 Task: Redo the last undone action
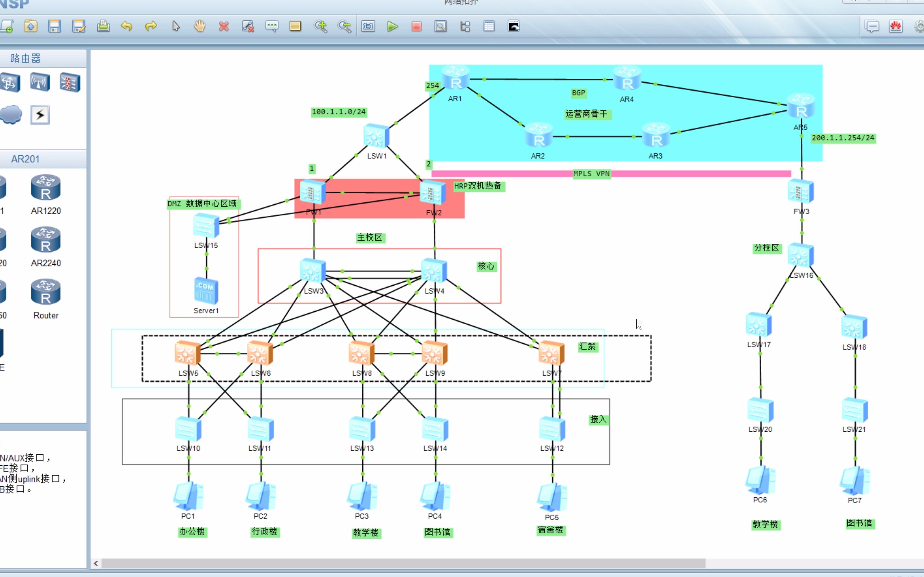click(151, 26)
